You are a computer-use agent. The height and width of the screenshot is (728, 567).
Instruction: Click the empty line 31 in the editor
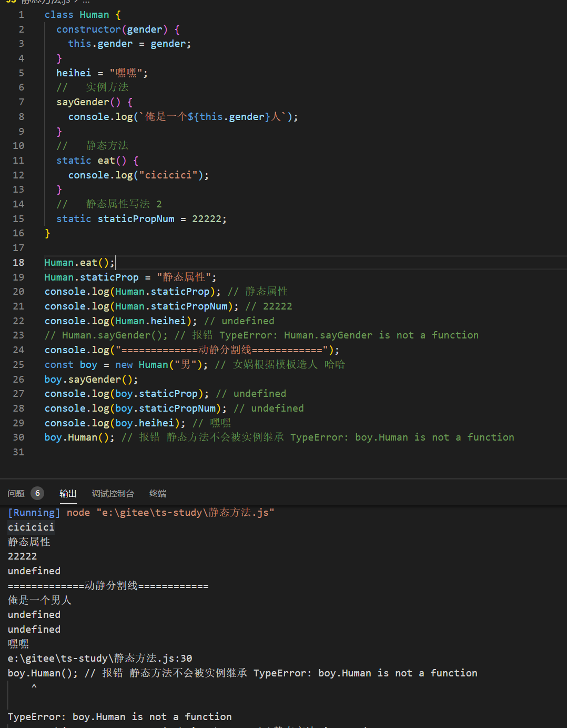coord(158,452)
